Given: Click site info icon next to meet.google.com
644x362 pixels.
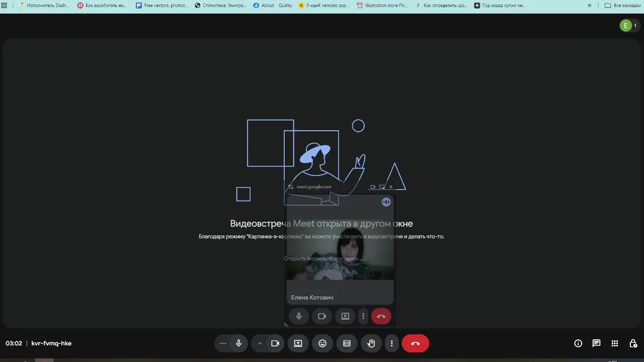Looking at the screenshot, I should point(291,187).
